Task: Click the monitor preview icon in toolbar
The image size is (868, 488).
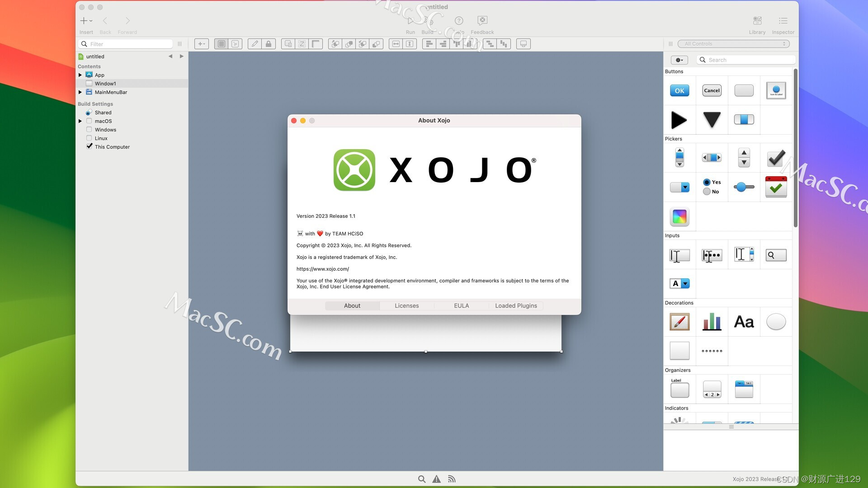Action: click(523, 44)
